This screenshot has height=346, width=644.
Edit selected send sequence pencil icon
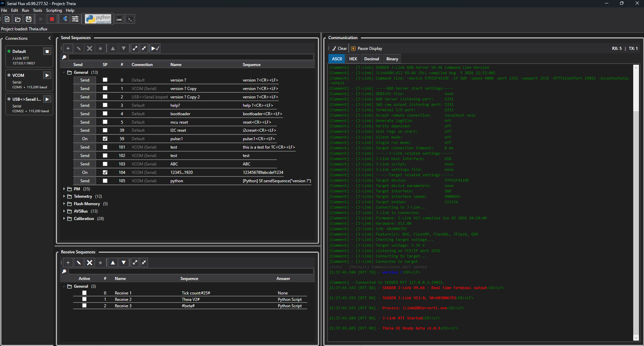[79, 49]
